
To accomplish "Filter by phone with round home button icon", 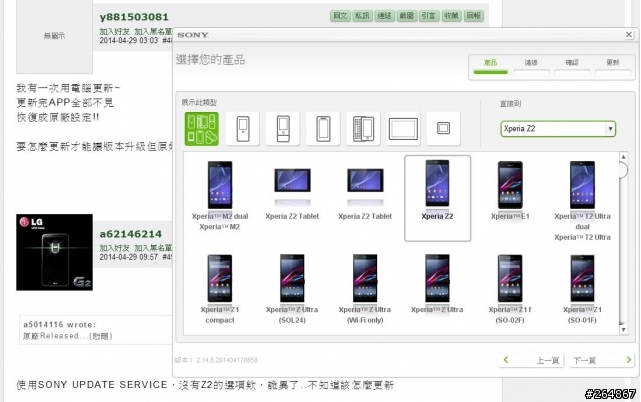I will (242, 129).
